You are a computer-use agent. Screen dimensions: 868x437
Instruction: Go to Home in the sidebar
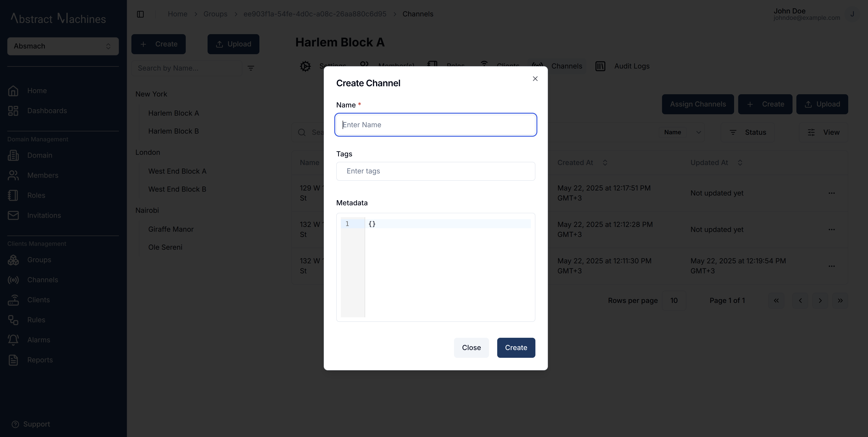[x=37, y=91]
